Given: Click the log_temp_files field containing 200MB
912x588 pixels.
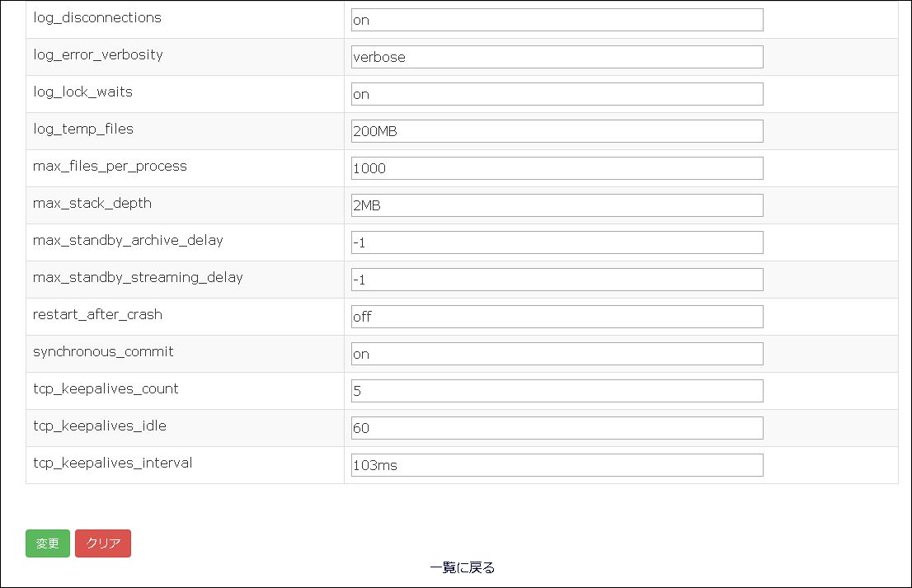Looking at the screenshot, I should pyautogui.click(x=557, y=131).
